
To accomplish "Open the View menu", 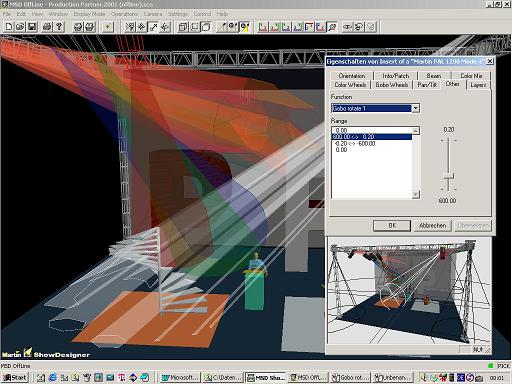I will (x=37, y=14).
